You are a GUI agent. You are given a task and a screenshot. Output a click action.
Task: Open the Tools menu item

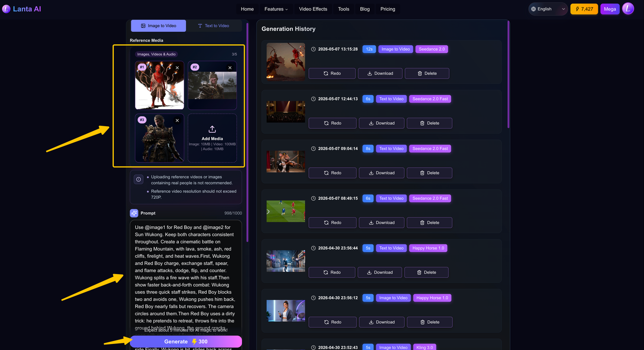pos(344,9)
